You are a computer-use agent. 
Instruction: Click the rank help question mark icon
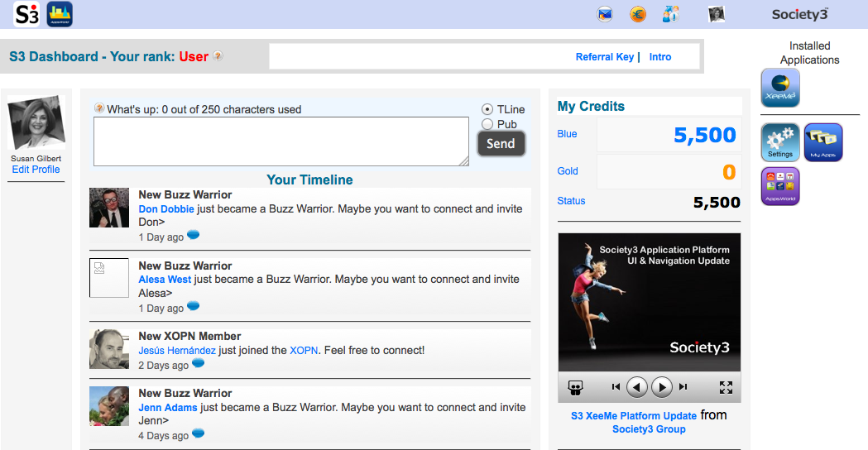(x=218, y=56)
